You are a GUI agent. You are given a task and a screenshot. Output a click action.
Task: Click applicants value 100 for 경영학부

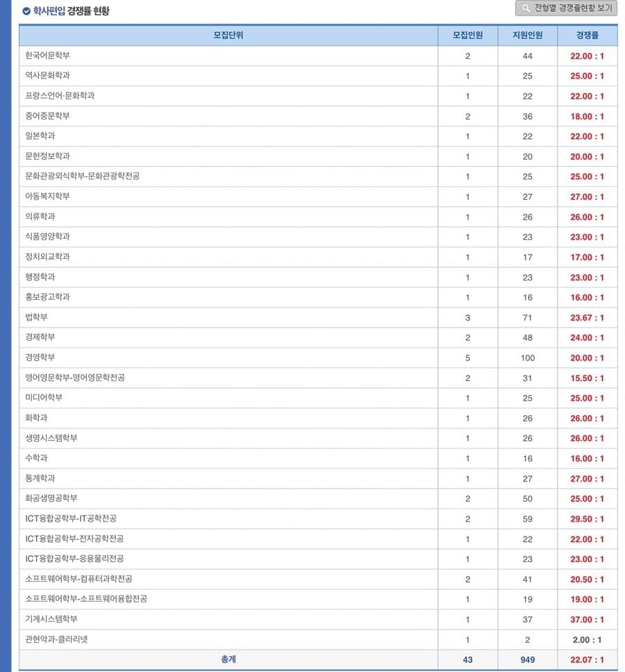click(528, 358)
